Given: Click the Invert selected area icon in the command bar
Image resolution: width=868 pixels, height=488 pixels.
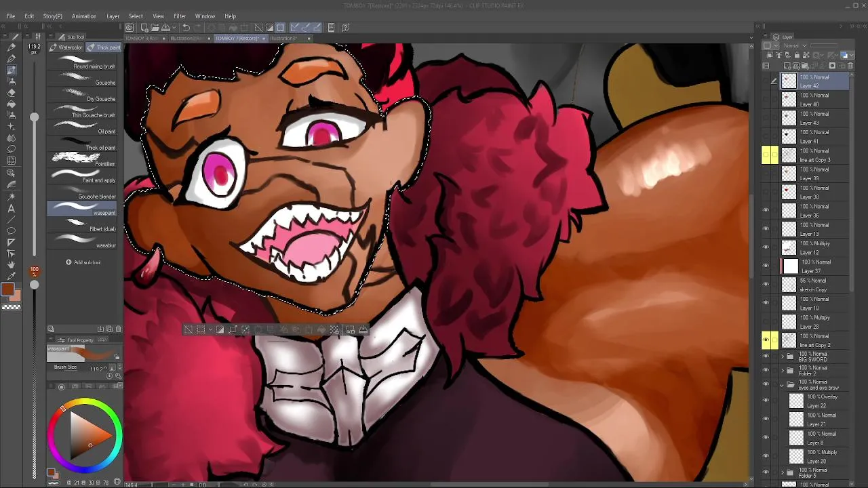Looking at the screenshot, I should click(x=269, y=28).
